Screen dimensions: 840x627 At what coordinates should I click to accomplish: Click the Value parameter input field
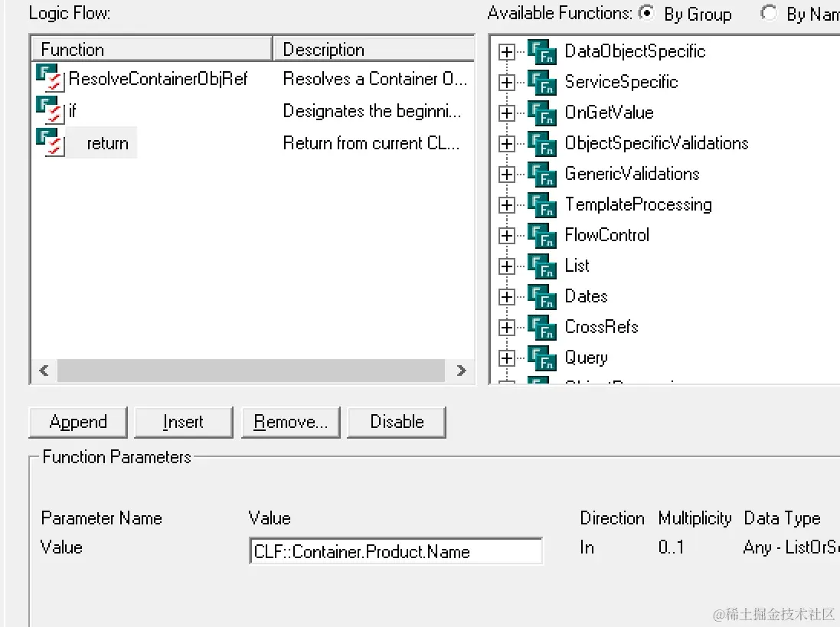[x=396, y=552]
